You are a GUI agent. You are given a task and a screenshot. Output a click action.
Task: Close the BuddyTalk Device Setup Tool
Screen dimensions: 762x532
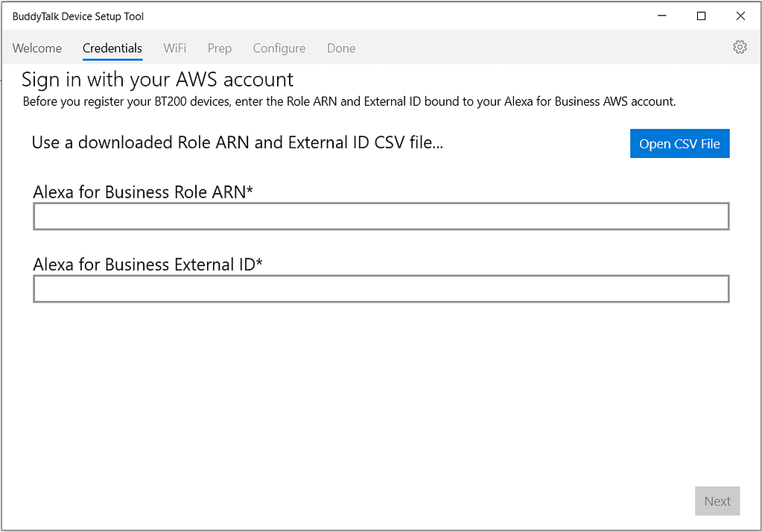[x=740, y=16]
